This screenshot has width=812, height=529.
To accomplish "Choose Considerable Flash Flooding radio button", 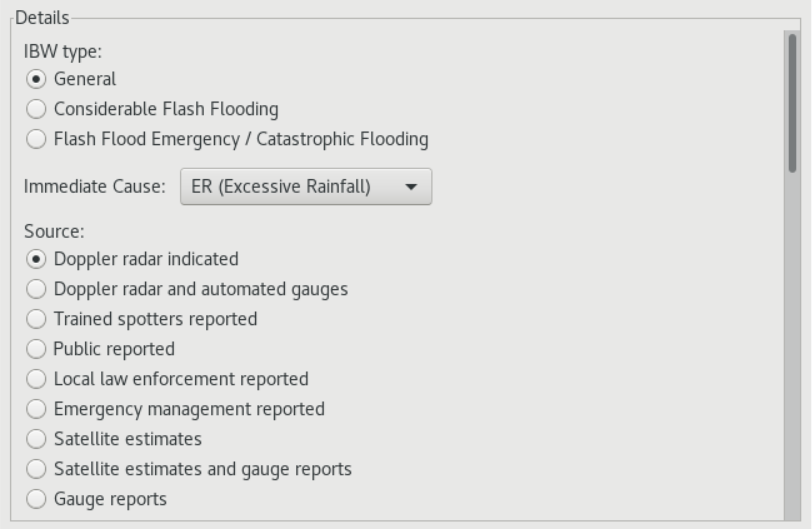I will (37, 109).
